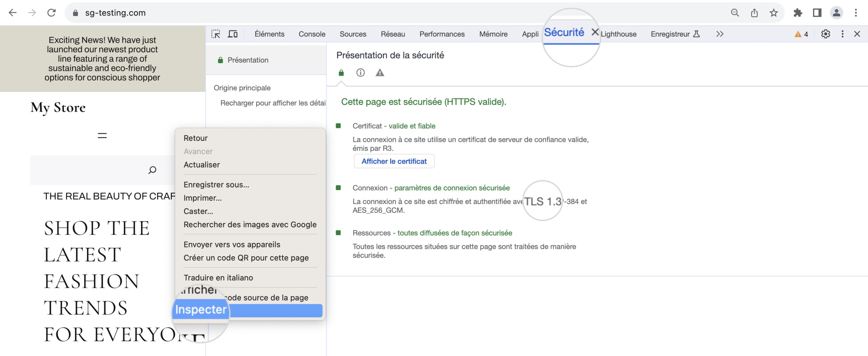Click the zoom magnifier icon in address bar

coord(735,13)
